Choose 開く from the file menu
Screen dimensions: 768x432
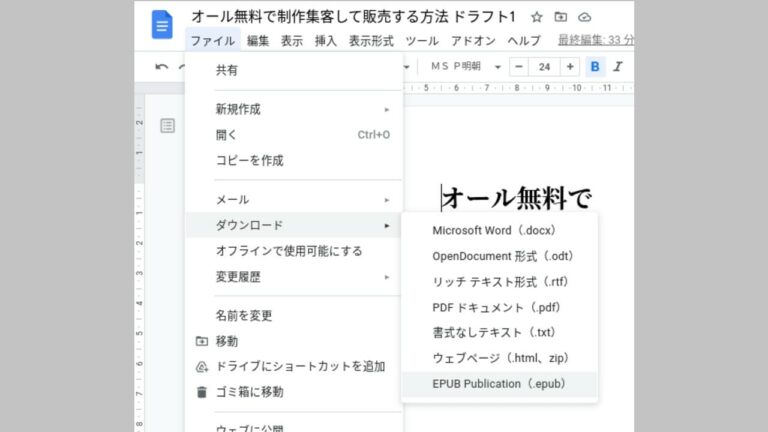coord(294,135)
